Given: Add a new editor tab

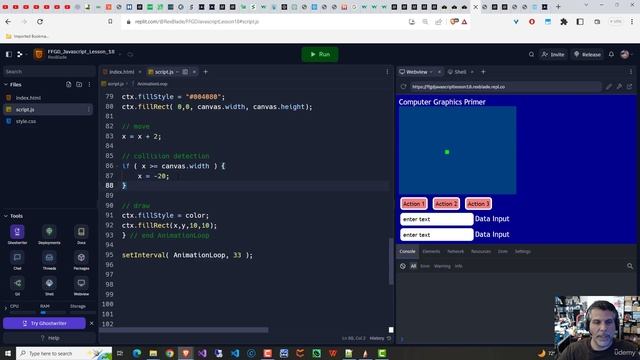Looking at the screenshot, I should (x=206, y=72).
